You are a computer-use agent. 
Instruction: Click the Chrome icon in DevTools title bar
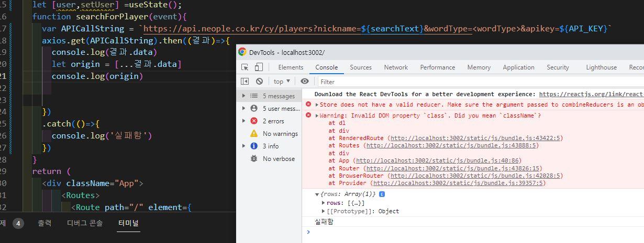point(242,52)
